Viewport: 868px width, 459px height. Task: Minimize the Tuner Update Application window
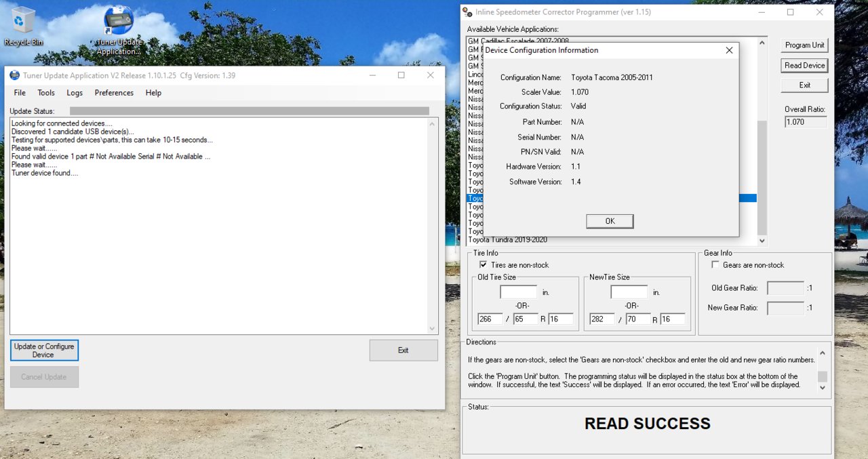tap(372, 75)
